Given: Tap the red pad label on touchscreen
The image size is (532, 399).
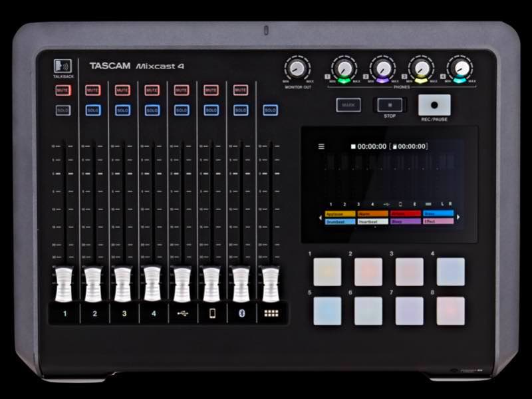Looking at the screenshot, I should (x=406, y=213).
